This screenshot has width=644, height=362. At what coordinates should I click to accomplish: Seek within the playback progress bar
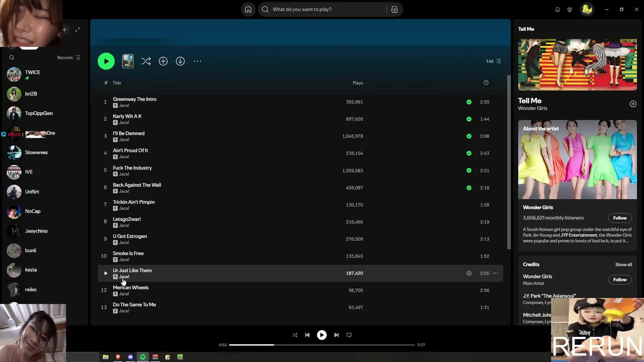322,345
